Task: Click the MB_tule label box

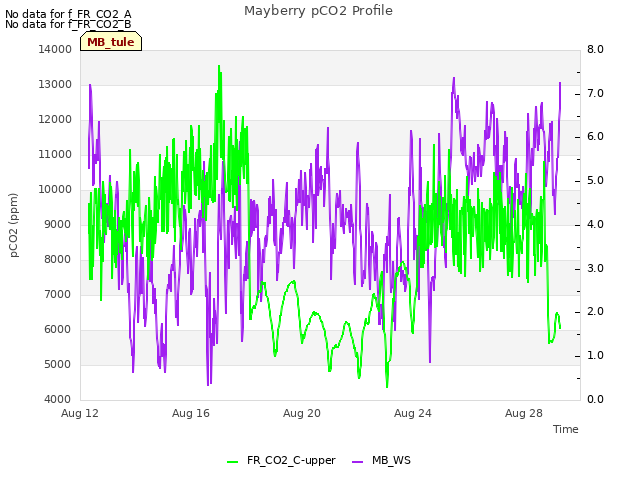Action: pos(111,41)
